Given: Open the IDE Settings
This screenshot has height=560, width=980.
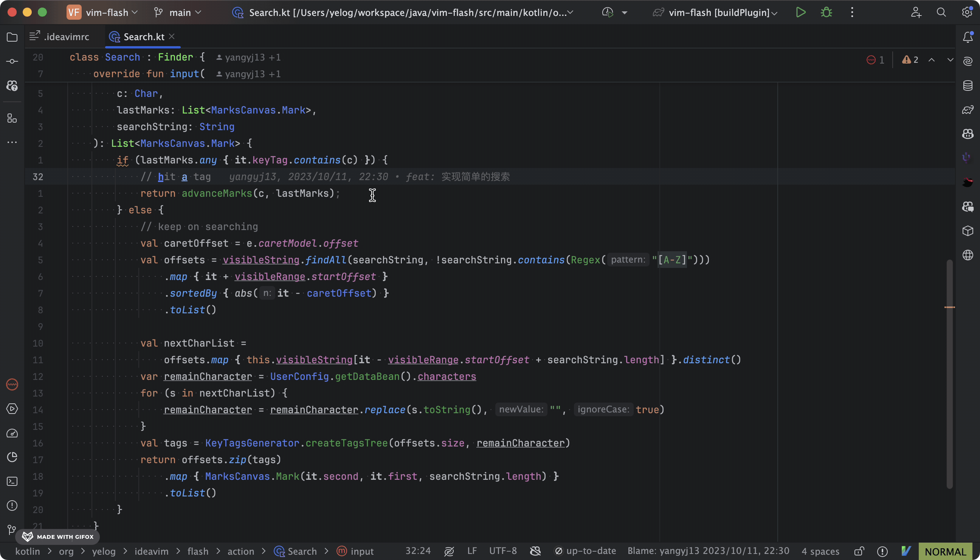Looking at the screenshot, I should (x=967, y=12).
